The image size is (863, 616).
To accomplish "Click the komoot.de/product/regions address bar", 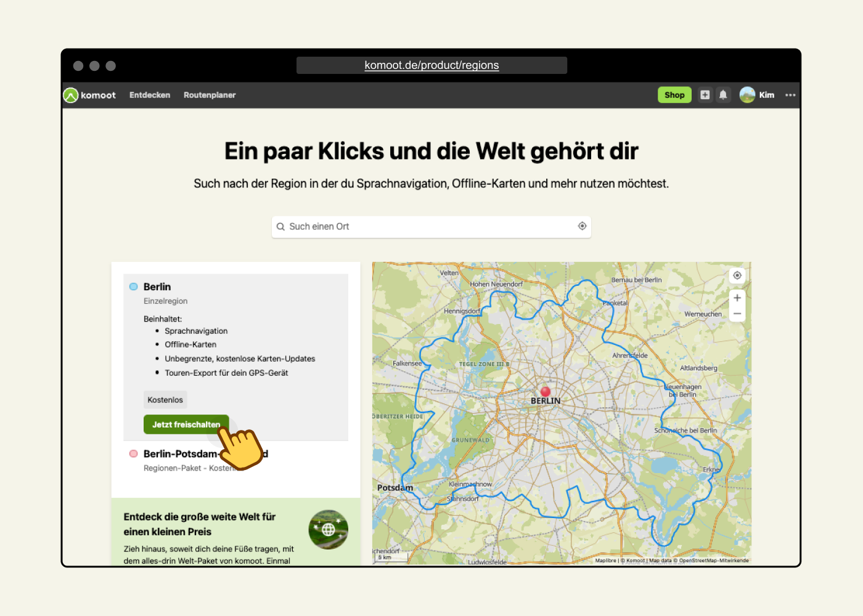I will click(x=431, y=65).
